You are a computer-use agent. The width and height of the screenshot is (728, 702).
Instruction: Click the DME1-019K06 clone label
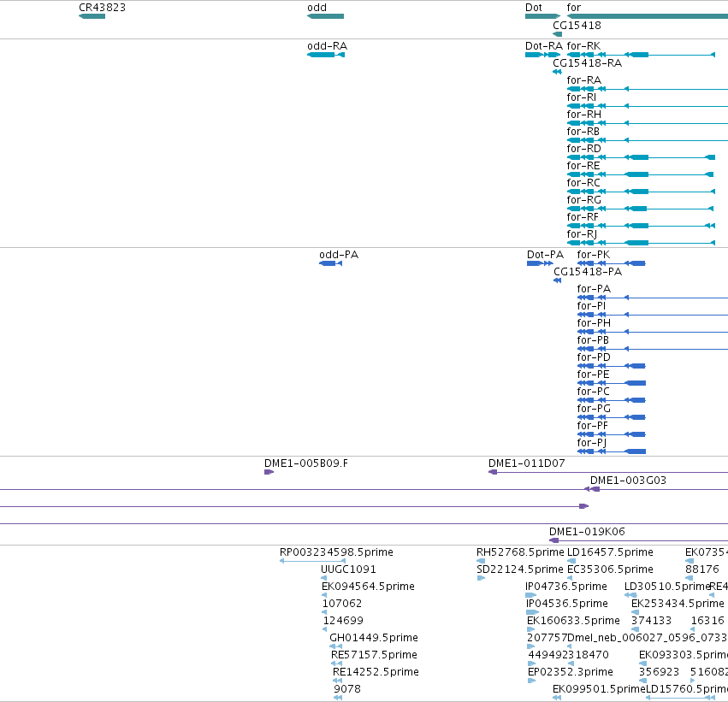pyautogui.click(x=587, y=532)
